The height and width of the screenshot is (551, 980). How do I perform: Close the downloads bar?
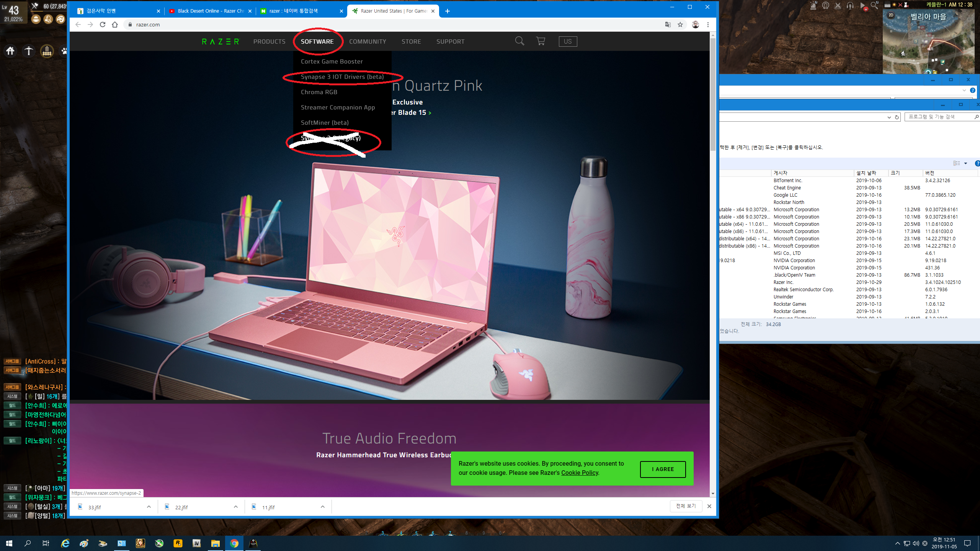click(709, 506)
